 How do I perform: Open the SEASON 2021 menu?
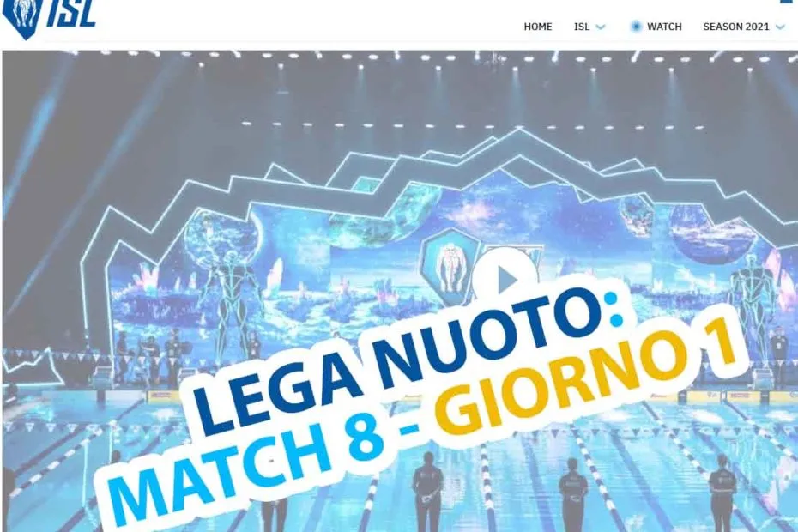(x=736, y=27)
